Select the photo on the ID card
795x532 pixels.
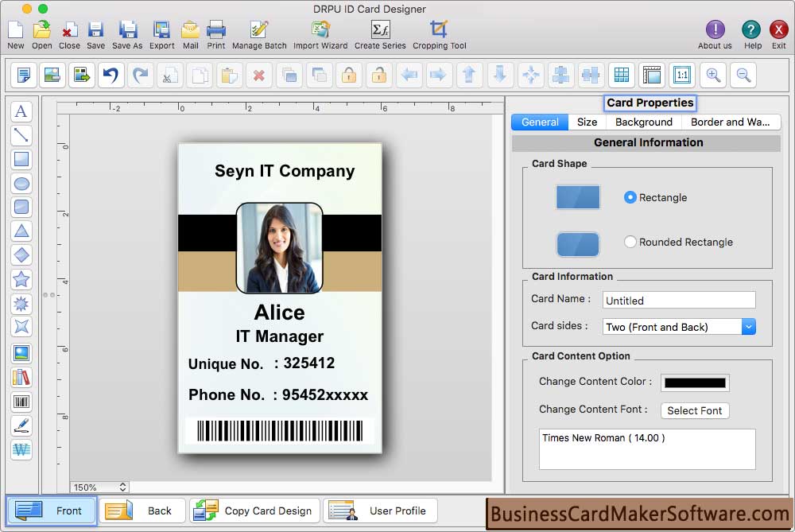point(279,248)
